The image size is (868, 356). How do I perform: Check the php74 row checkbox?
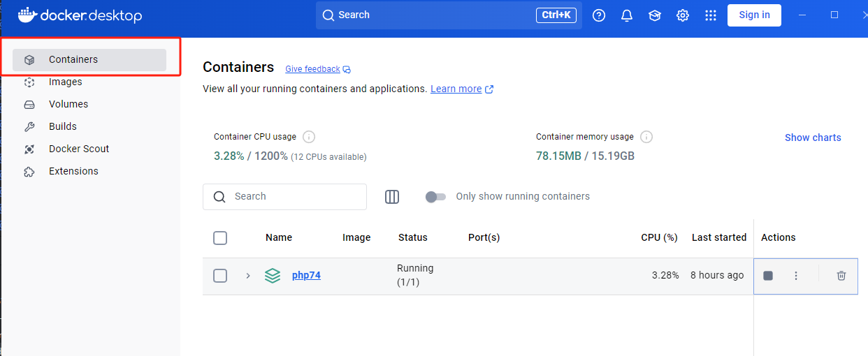220,276
